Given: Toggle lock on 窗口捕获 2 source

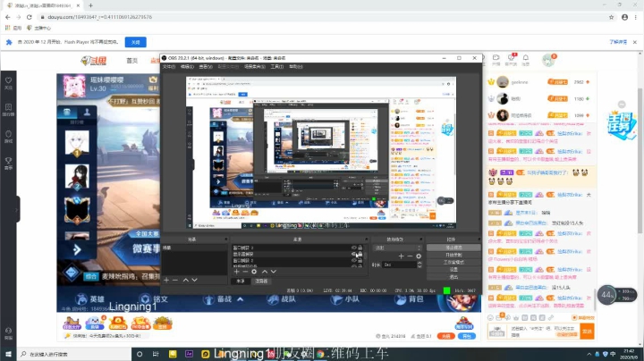Looking at the screenshot, I should [x=360, y=261].
